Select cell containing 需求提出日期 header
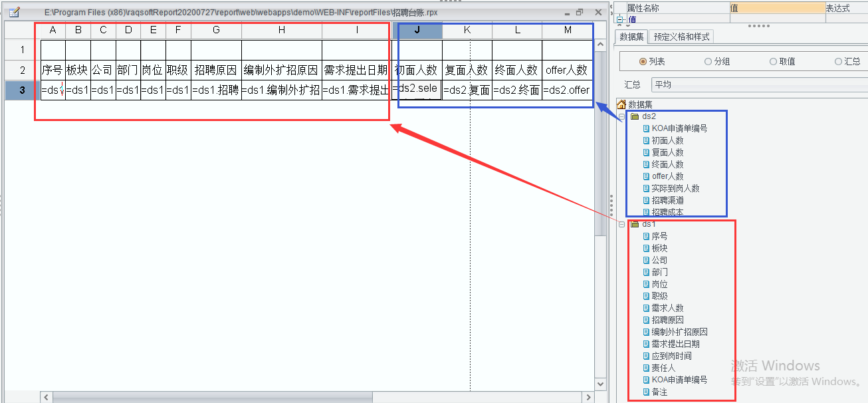Image resolution: width=868 pixels, height=403 pixels. 357,70
